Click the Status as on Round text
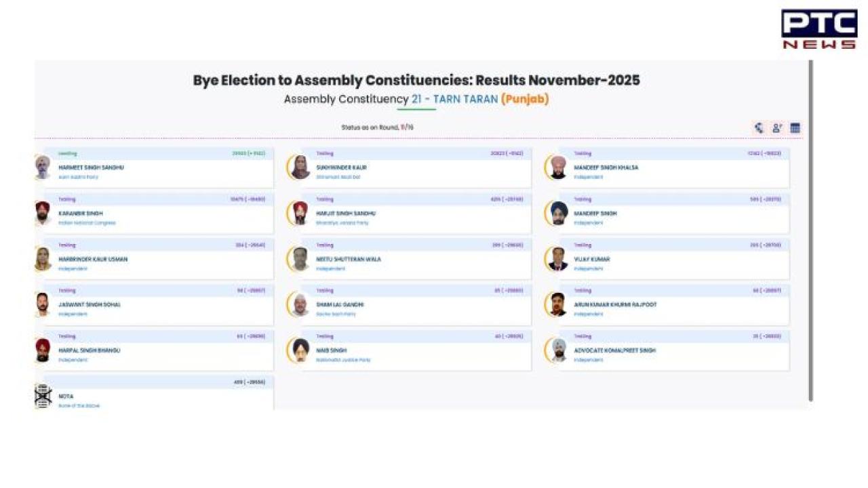 (377, 127)
